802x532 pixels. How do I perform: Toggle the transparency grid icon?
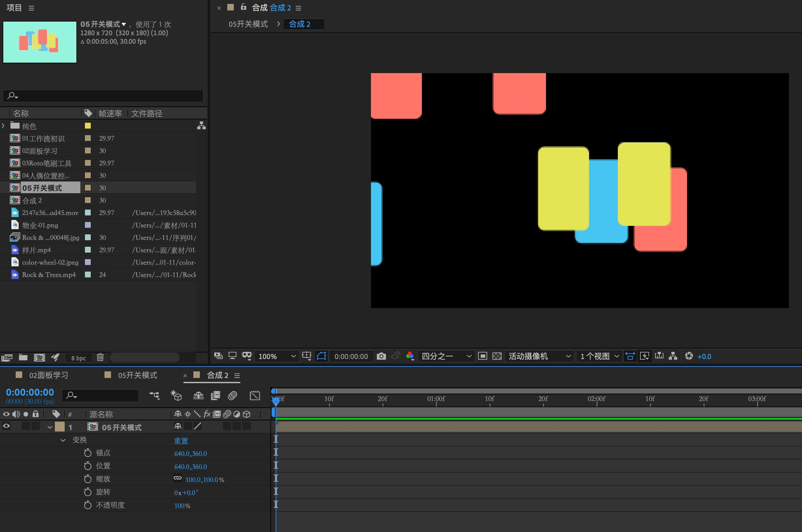pyautogui.click(x=497, y=356)
